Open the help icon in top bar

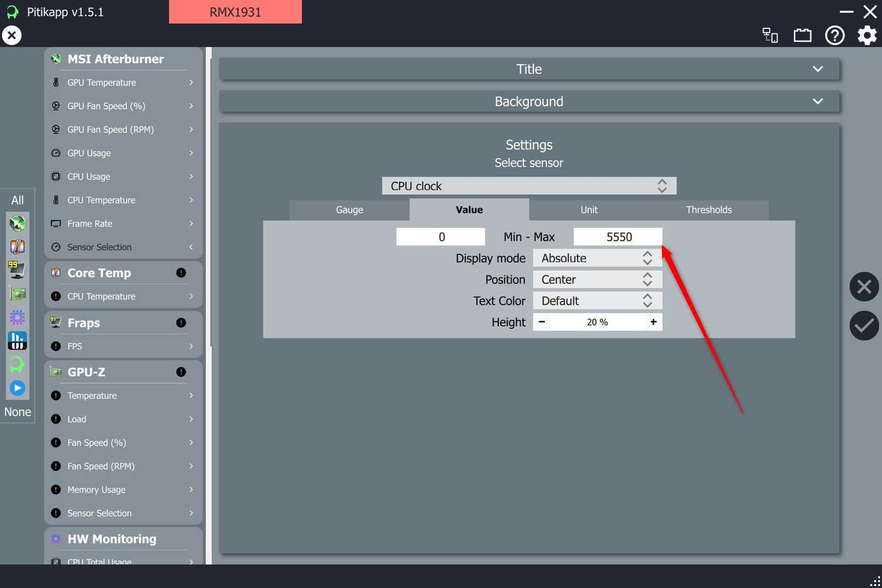[834, 35]
